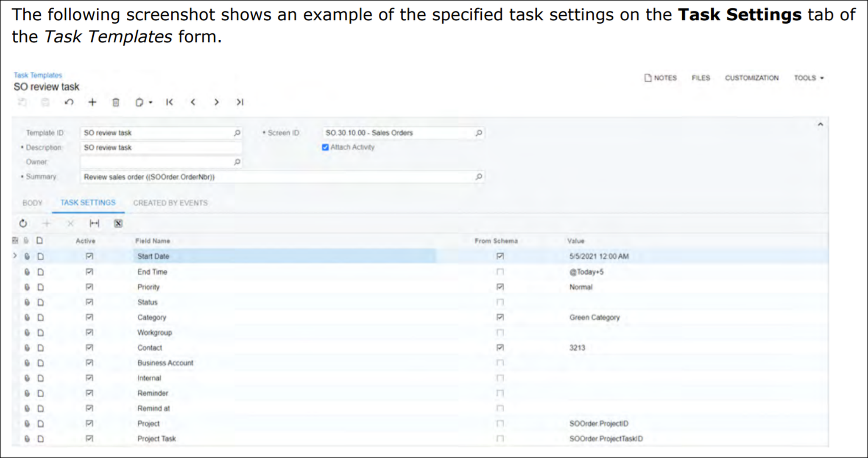868x458 pixels.
Task: Open the Customization menu
Action: [751, 78]
